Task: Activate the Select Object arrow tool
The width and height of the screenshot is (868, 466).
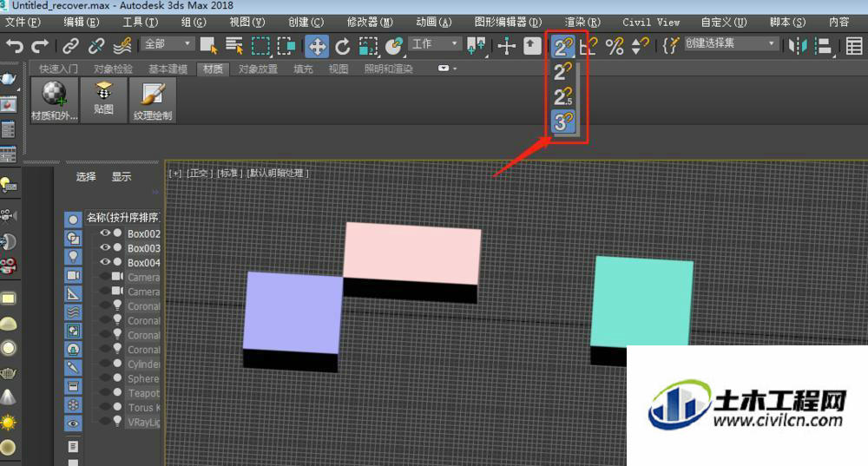Action: (x=208, y=45)
